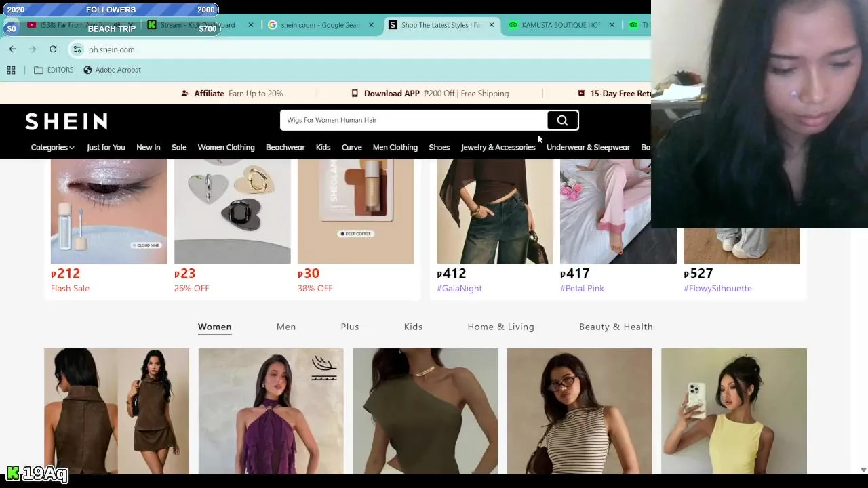Screen dimensions: 868x488
Task: Select the Home & Living category tab
Action: coord(500,327)
